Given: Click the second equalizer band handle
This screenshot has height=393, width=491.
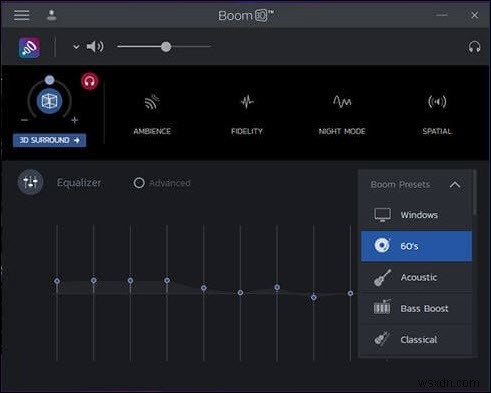Looking at the screenshot, I should pos(94,281).
